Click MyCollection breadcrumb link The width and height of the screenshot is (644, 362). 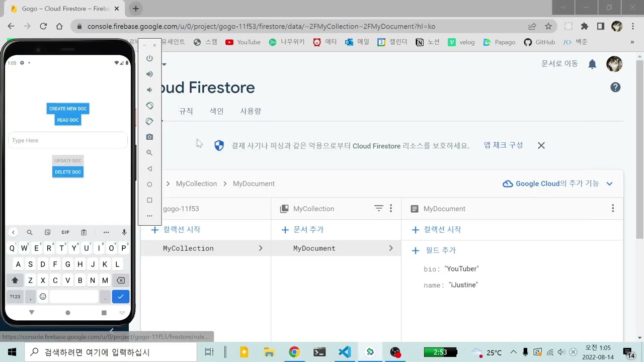pos(196,184)
